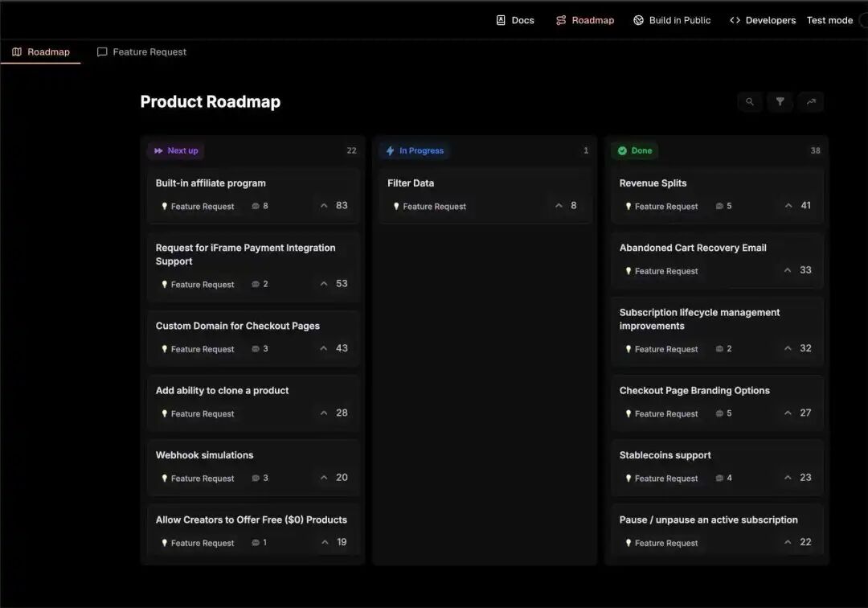
Task: Toggle the Test mode switch
Action: (x=863, y=20)
